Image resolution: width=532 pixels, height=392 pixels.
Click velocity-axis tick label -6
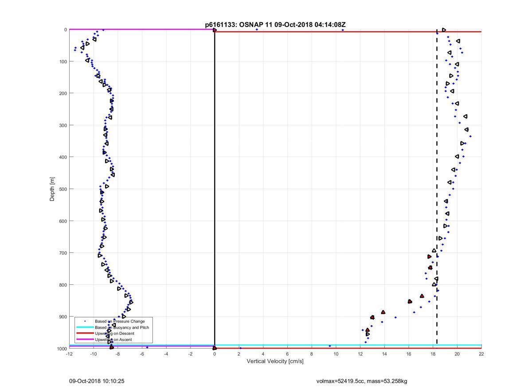click(x=142, y=354)
